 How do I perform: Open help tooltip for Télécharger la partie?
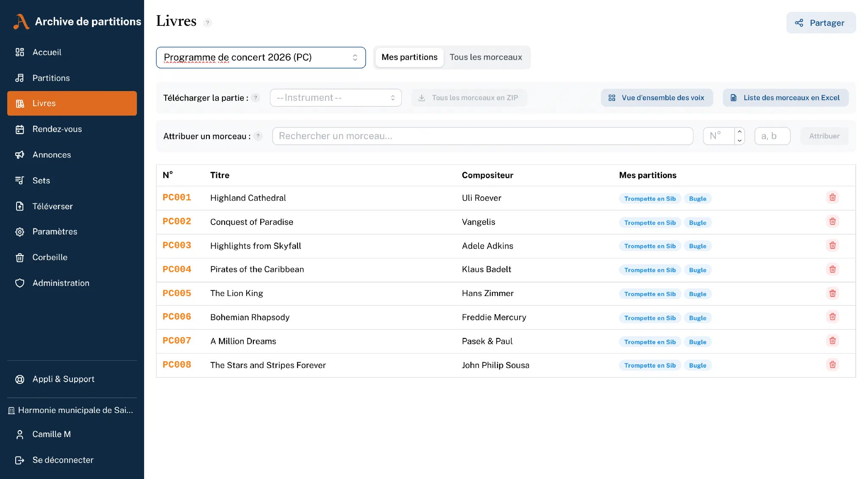tap(256, 98)
